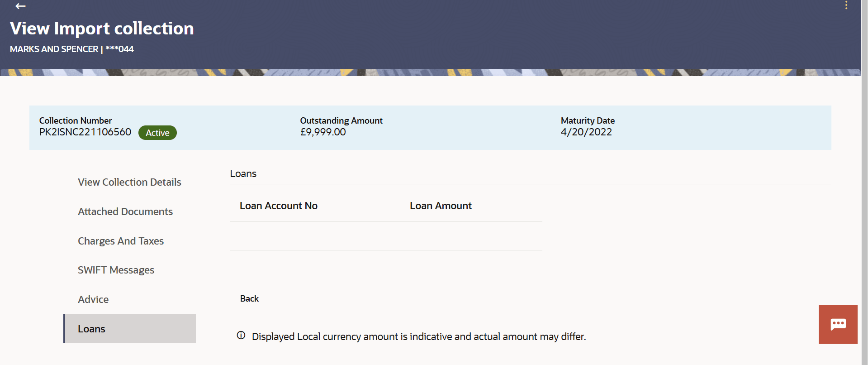This screenshot has width=868, height=365.
Task: Click outstanding amount £9,999.00
Action: 323,132
